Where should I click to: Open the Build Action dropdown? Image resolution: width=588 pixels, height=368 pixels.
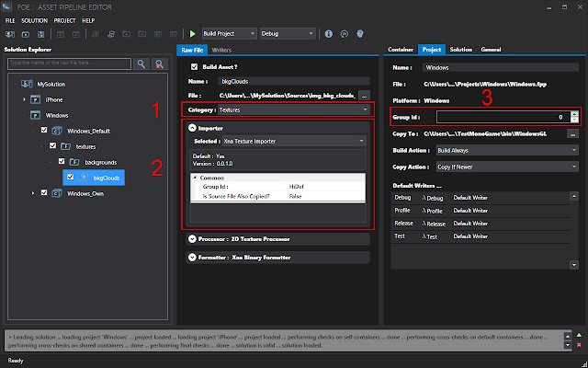pos(506,149)
